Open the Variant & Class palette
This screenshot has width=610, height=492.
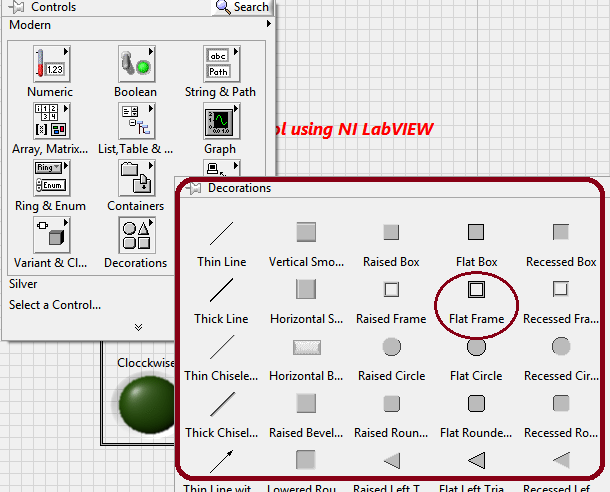click(x=51, y=235)
